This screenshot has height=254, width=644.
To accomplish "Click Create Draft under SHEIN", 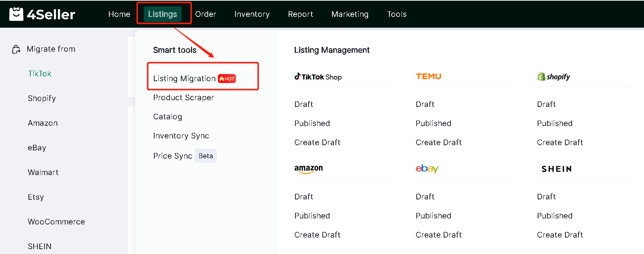I will point(560,235).
